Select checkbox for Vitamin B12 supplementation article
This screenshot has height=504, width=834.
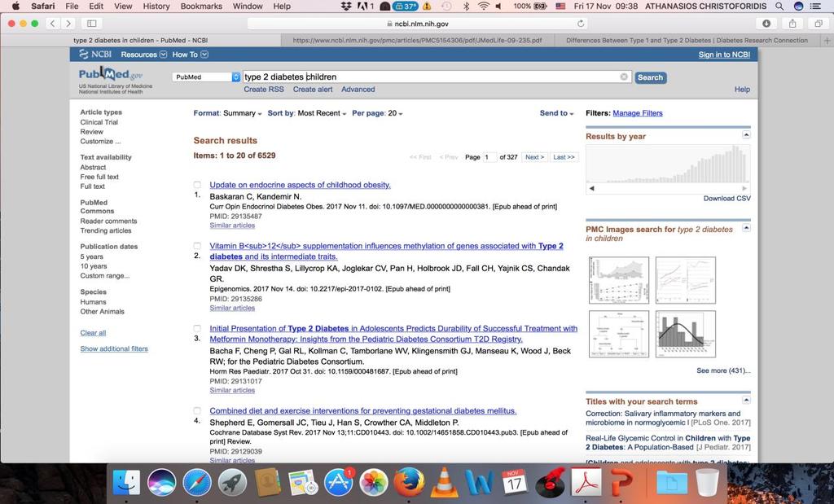[197, 246]
